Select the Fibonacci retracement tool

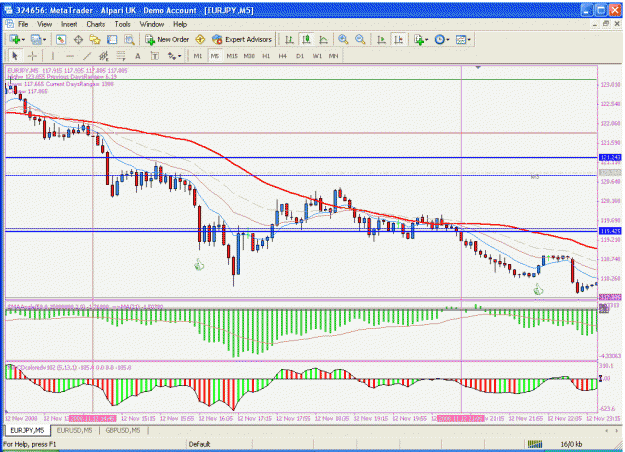(121, 56)
